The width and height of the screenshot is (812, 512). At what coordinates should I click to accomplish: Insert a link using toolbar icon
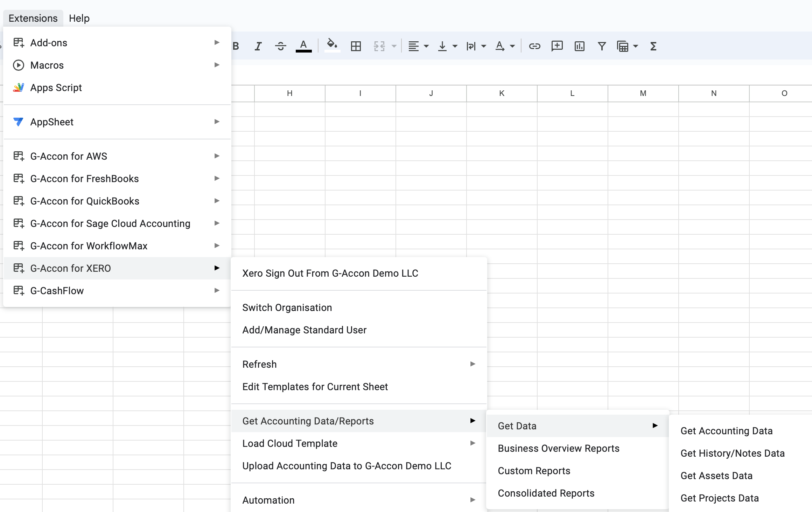click(534, 46)
